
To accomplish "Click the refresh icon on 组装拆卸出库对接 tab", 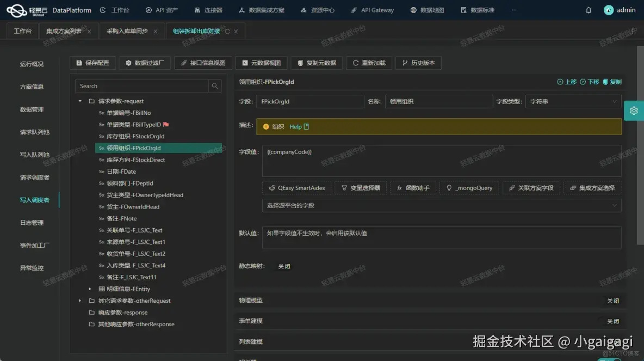I will coord(227,31).
